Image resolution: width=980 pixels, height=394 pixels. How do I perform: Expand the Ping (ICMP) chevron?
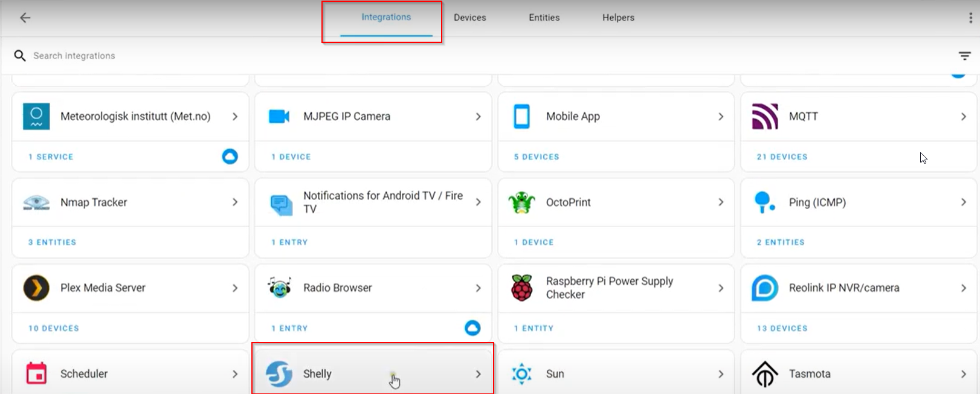click(x=963, y=202)
